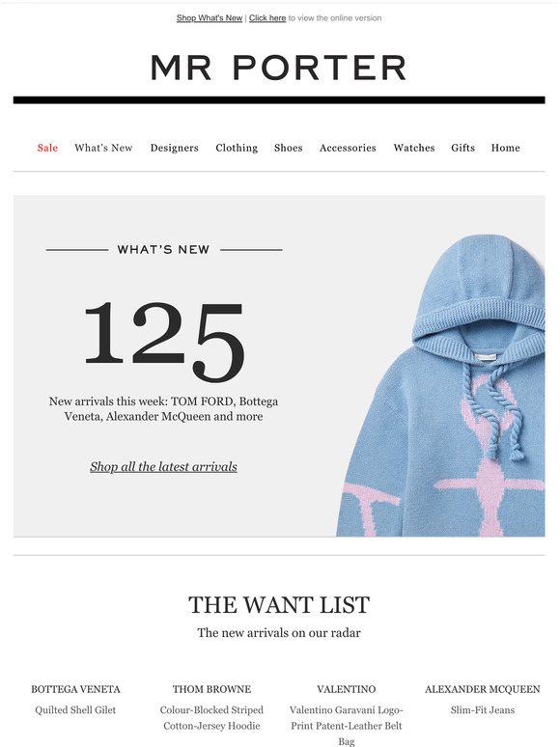Click here to view online version

coord(267,18)
